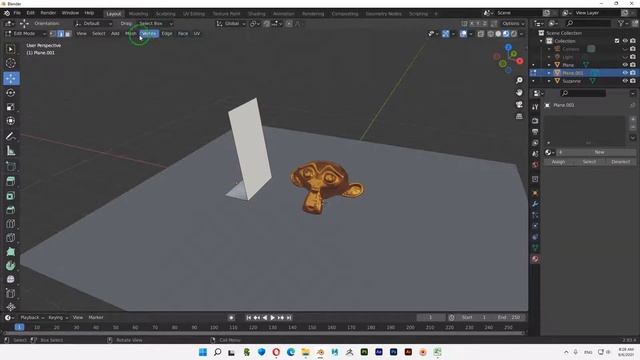Open the Keying dropdown in timeline
The width and height of the screenshot is (640, 360).
pyautogui.click(x=58, y=318)
